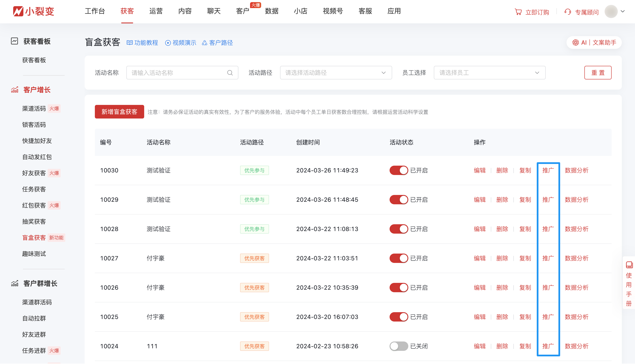Viewport: 635px width, 364px height.
Task: Click the shopping cart icon for 立即订购
Action: (518, 12)
